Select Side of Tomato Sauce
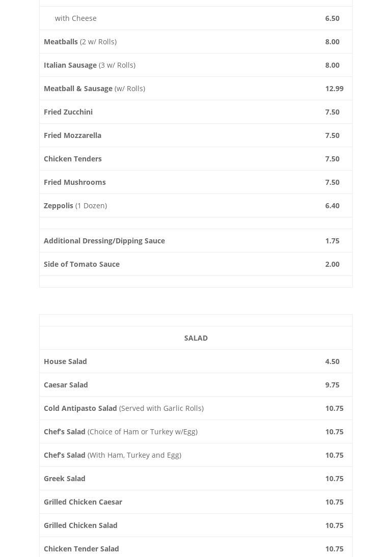392x557 pixels. point(81,264)
